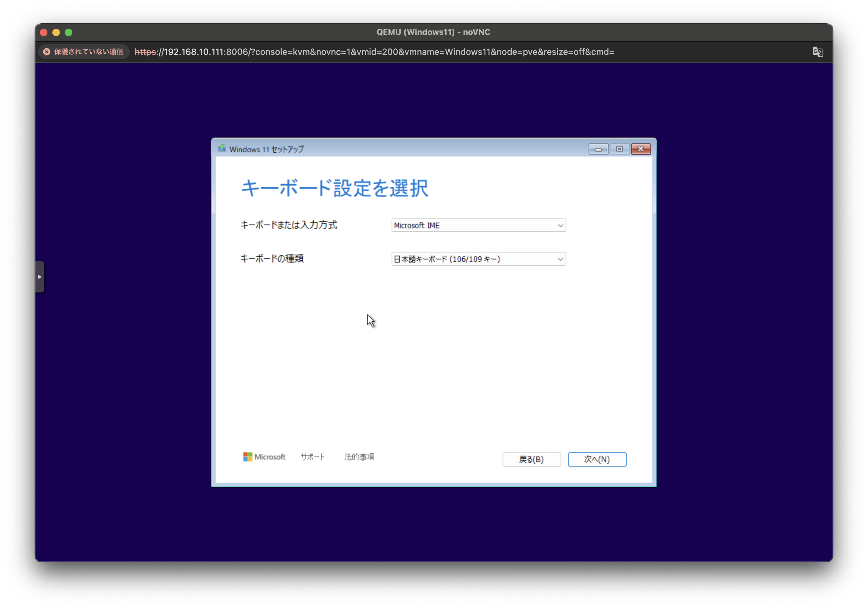Image resolution: width=868 pixels, height=608 pixels.
Task: Minimize the Windows 11 setup dialog
Action: pyautogui.click(x=598, y=149)
